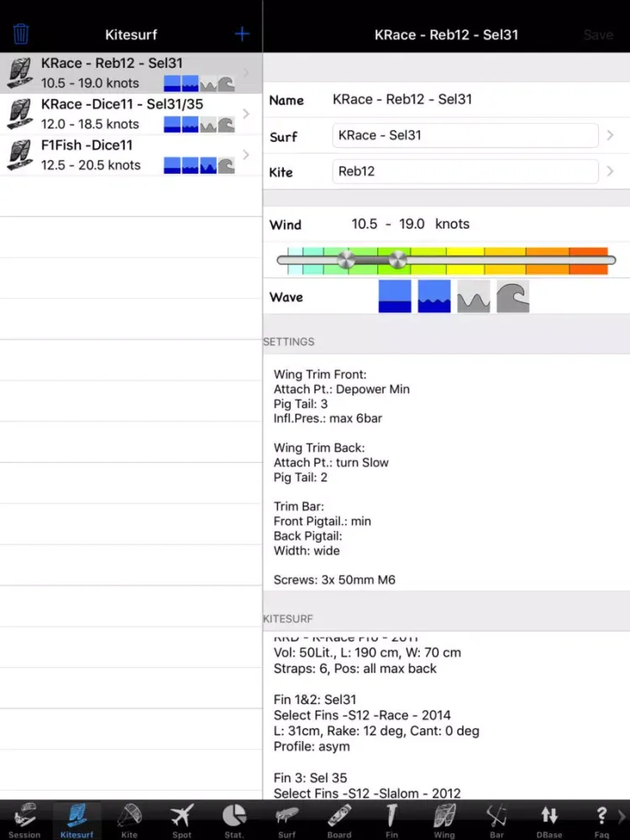630x840 pixels.
Task: Switch to the Spot tab
Action: coord(181,820)
